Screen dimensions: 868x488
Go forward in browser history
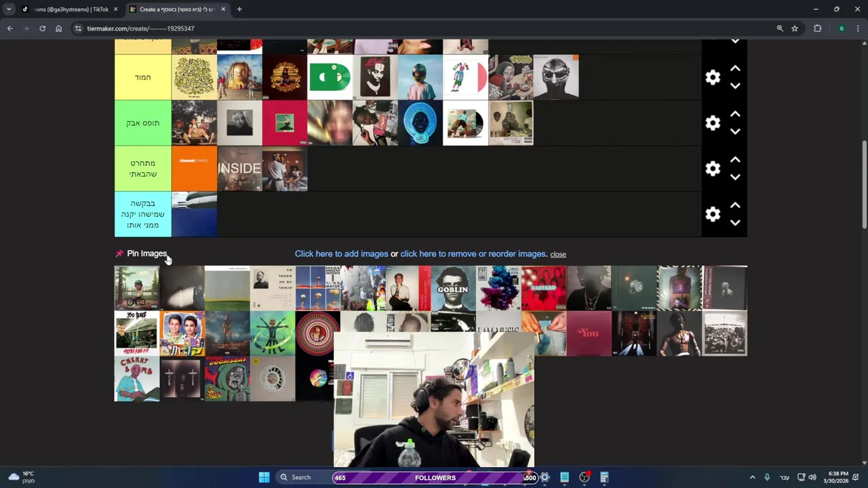[26, 28]
